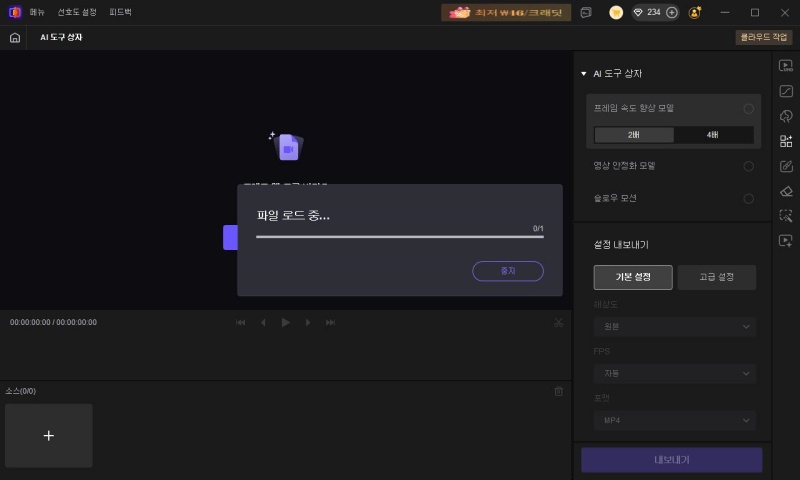Switch to the 고급 설정 tab
Image resolution: width=800 pixels, height=480 pixels.
click(716, 277)
